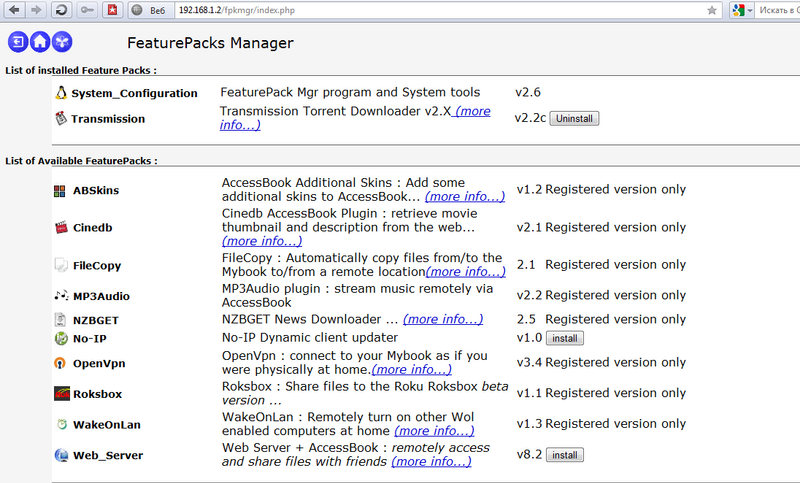The width and height of the screenshot is (800, 483).
Task: Click the NZBGET name text
Action: (95, 320)
